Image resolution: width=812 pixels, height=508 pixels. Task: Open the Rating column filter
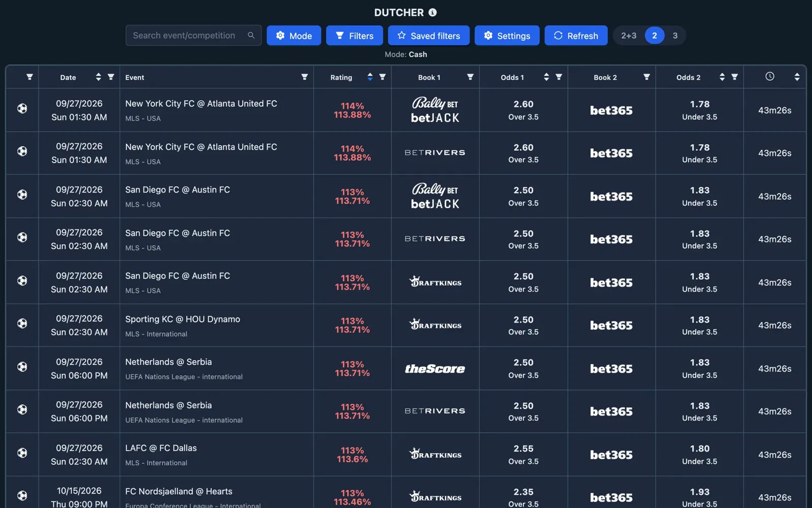[383, 77]
